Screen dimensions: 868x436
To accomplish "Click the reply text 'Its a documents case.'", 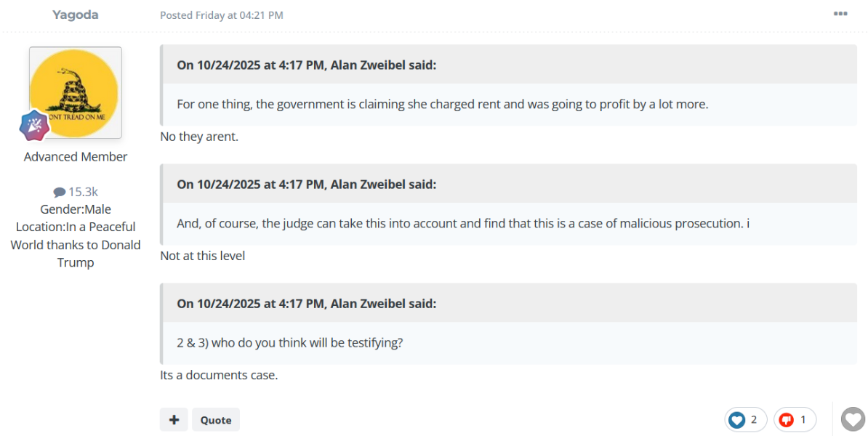I will 219,375.
